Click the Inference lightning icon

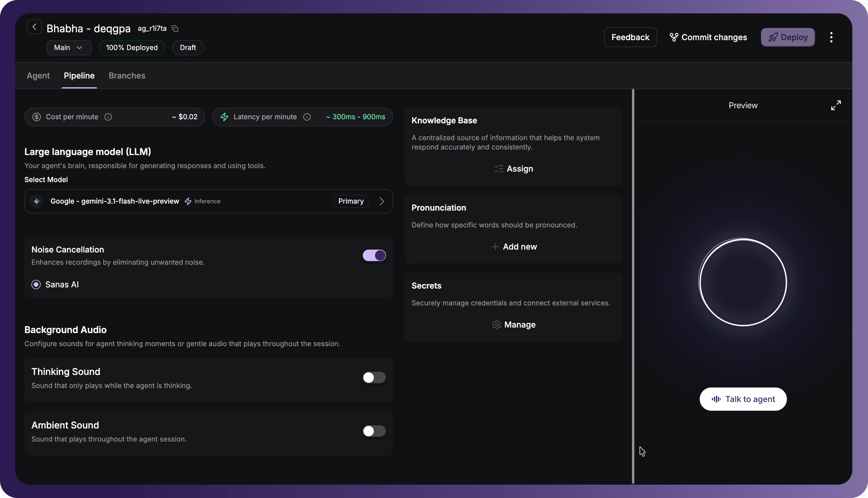[188, 201]
